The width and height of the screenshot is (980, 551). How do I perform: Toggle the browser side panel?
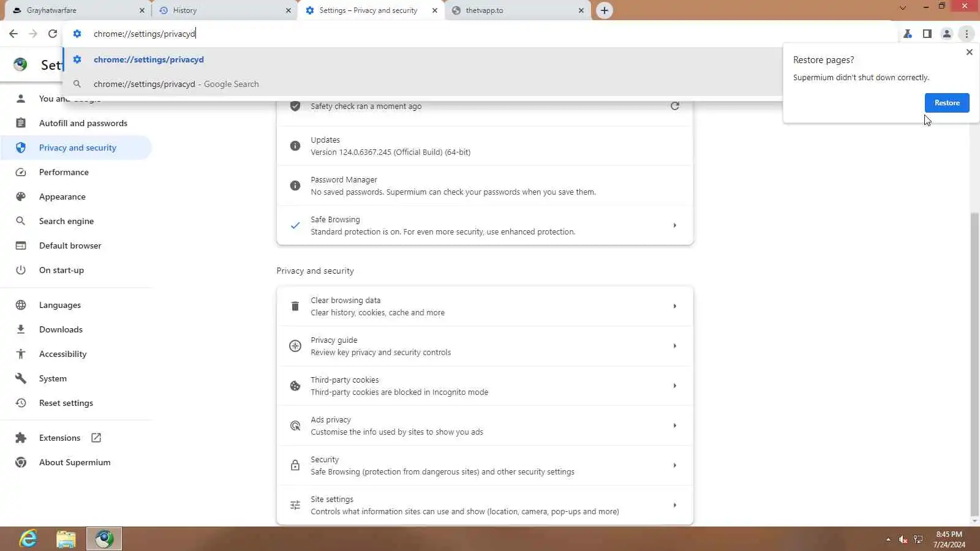(927, 34)
